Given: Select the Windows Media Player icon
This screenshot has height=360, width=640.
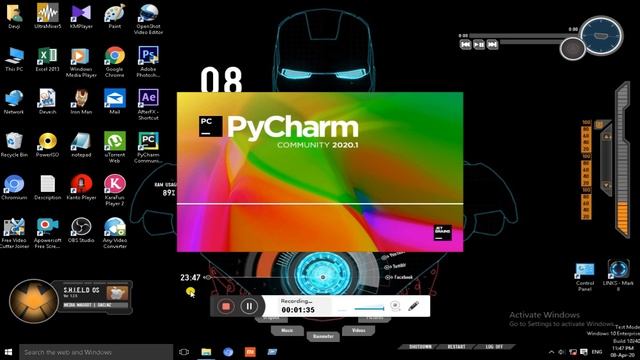Looking at the screenshot, I should pos(81,62).
